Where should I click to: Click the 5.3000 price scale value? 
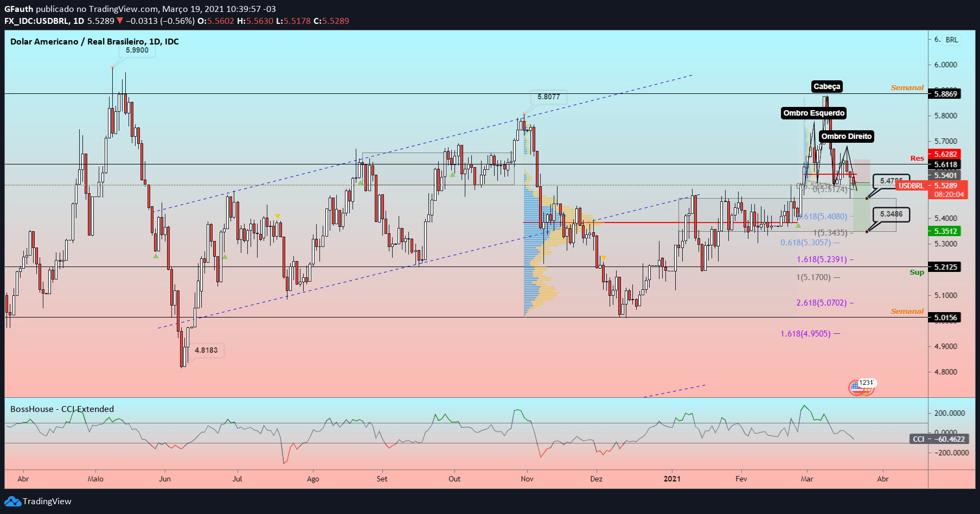[x=945, y=244]
